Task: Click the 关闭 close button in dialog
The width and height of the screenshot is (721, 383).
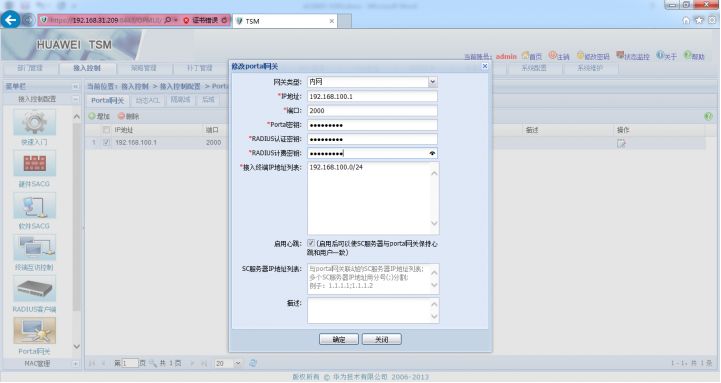Action: [382, 339]
